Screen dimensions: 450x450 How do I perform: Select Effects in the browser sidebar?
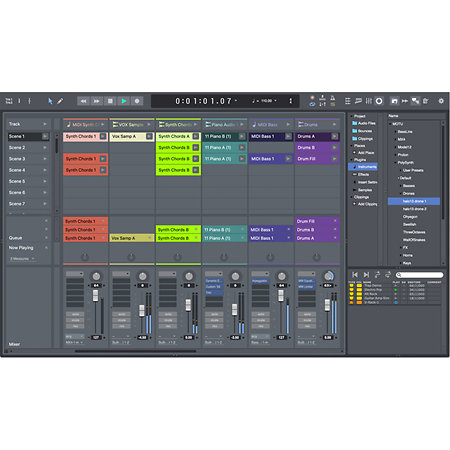[363, 175]
